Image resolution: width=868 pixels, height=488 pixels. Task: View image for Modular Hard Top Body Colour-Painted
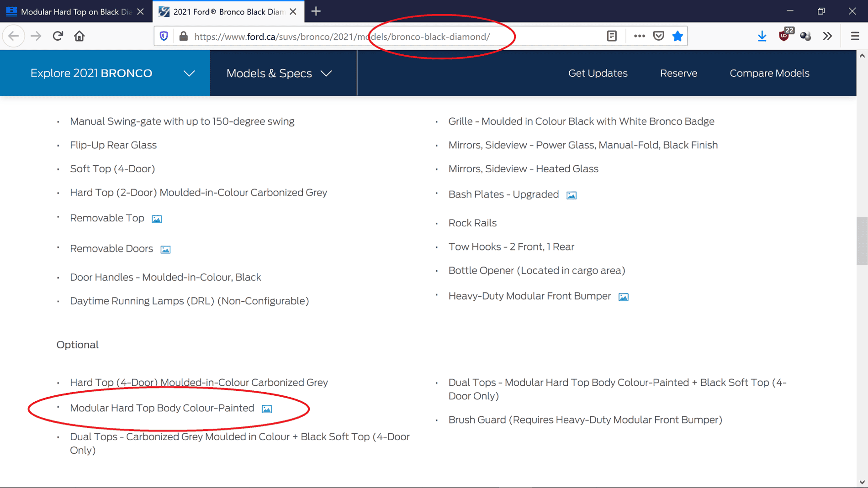pyautogui.click(x=267, y=409)
